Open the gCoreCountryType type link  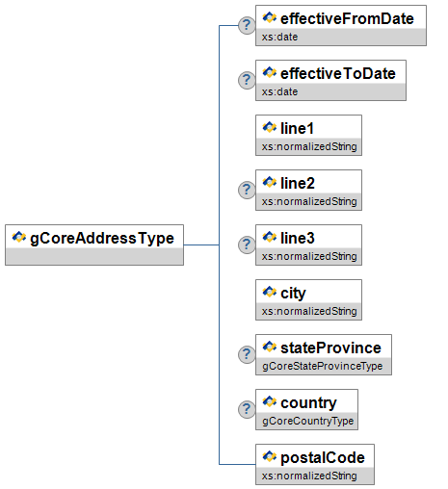click(308, 421)
